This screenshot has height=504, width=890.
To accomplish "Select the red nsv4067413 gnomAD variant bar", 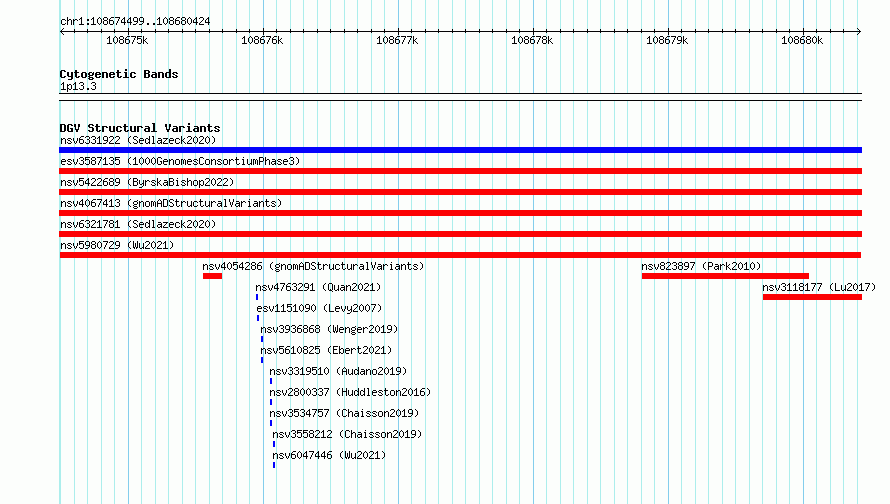I will tap(460, 213).
